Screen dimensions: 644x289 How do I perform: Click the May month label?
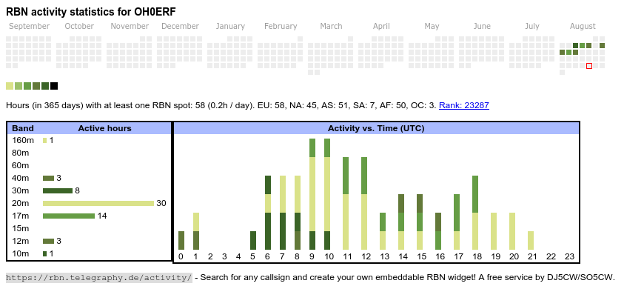click(x=432, y=27)
